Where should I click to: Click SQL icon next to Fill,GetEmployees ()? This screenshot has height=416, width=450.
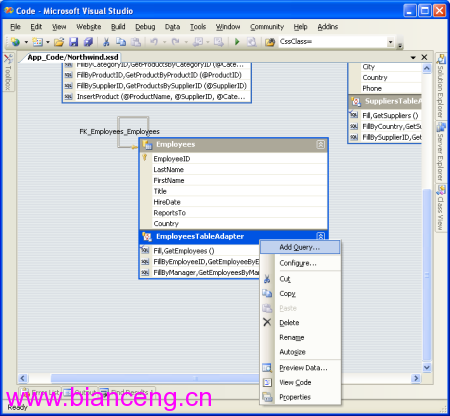click(x=145, y=250)
